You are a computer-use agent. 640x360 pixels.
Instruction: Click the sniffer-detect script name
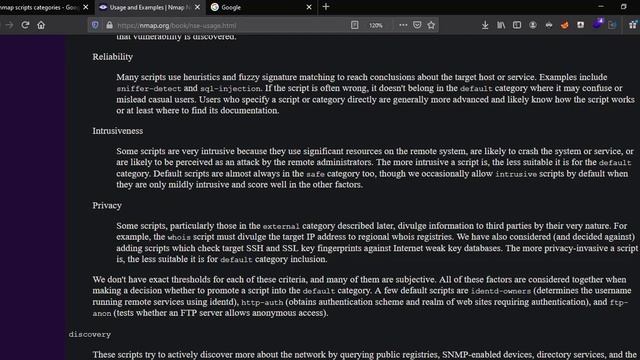pos(149,89)
